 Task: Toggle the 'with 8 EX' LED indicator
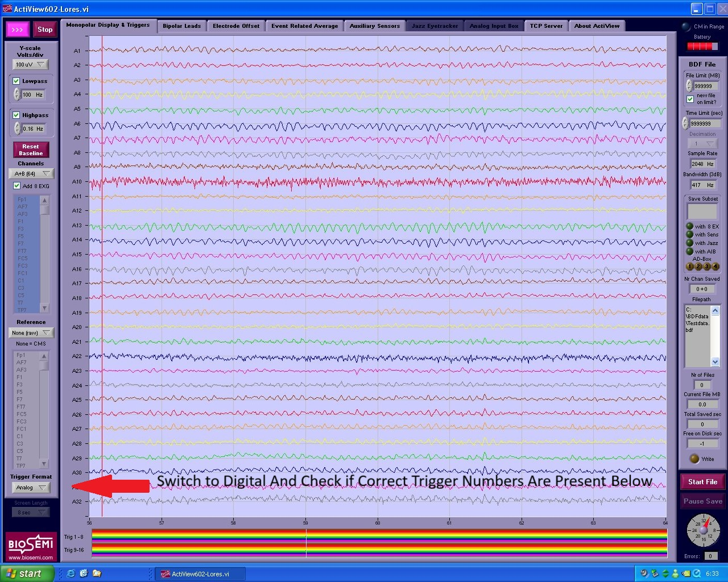coord(690,226)
